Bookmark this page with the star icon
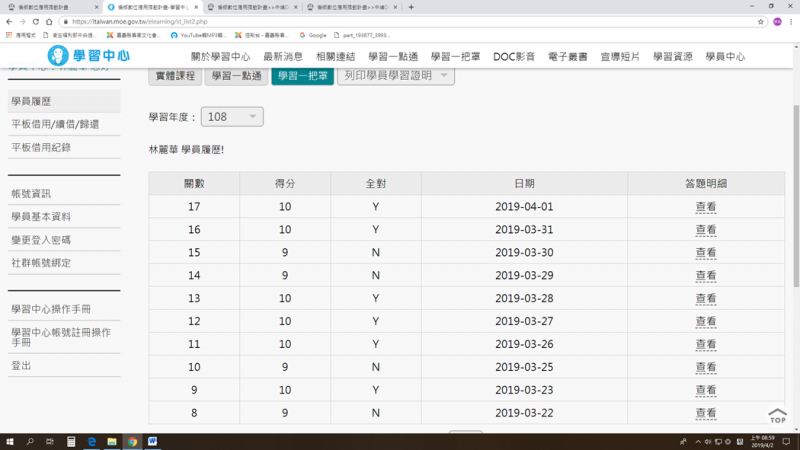This screenshot has height=450, width=800. 761,20
